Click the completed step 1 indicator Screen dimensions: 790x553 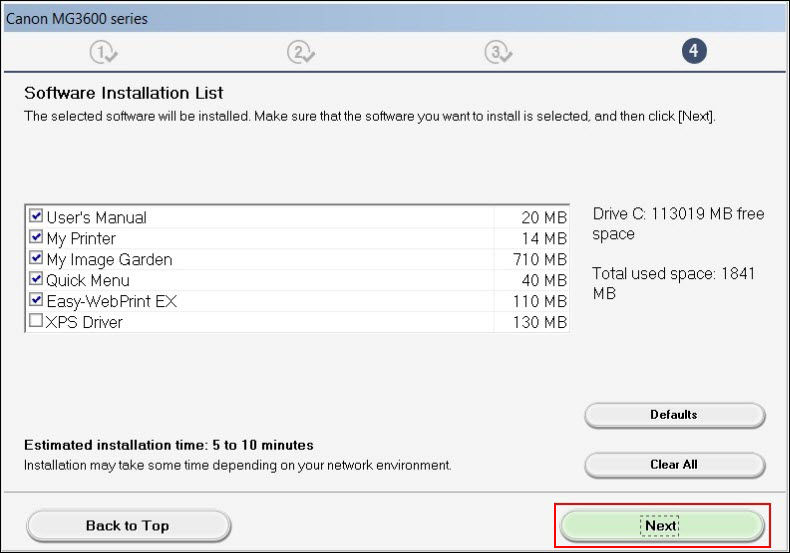pos(103,52)
